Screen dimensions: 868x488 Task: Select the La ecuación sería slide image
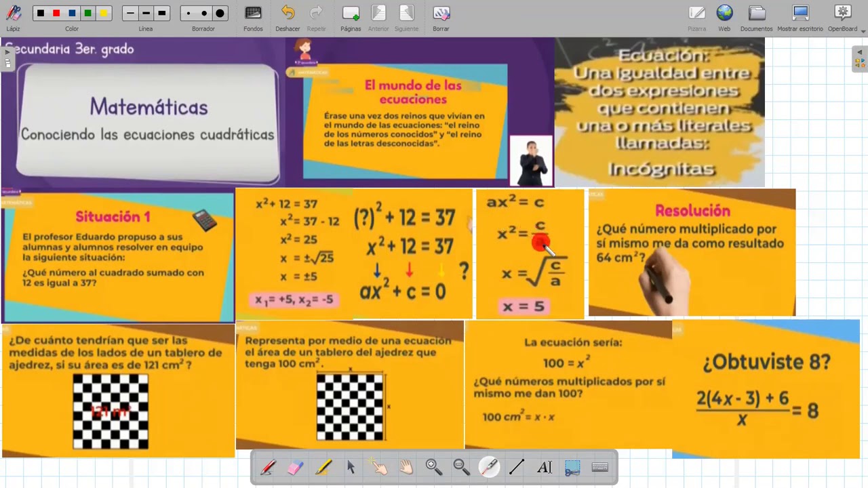click(568, 385)
